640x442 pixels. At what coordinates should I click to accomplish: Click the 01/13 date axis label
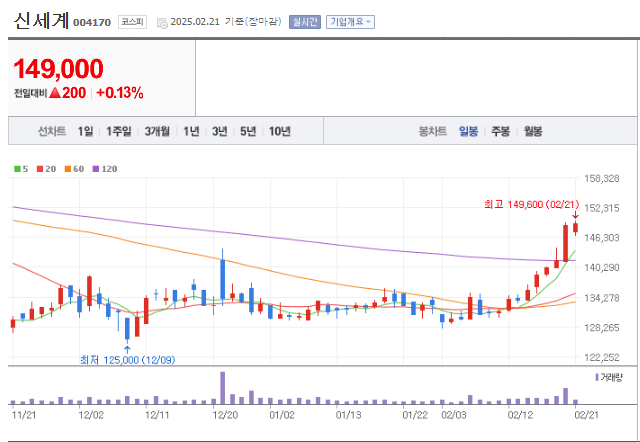[348, 415]
